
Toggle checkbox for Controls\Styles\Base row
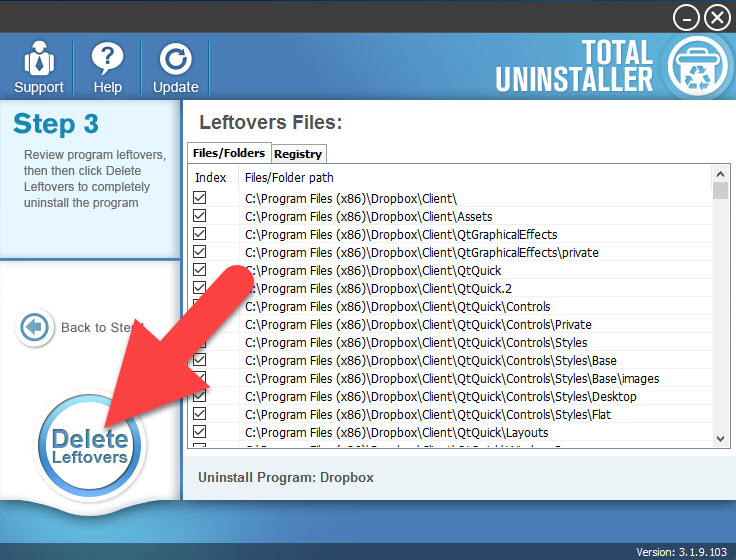(199, 360)
